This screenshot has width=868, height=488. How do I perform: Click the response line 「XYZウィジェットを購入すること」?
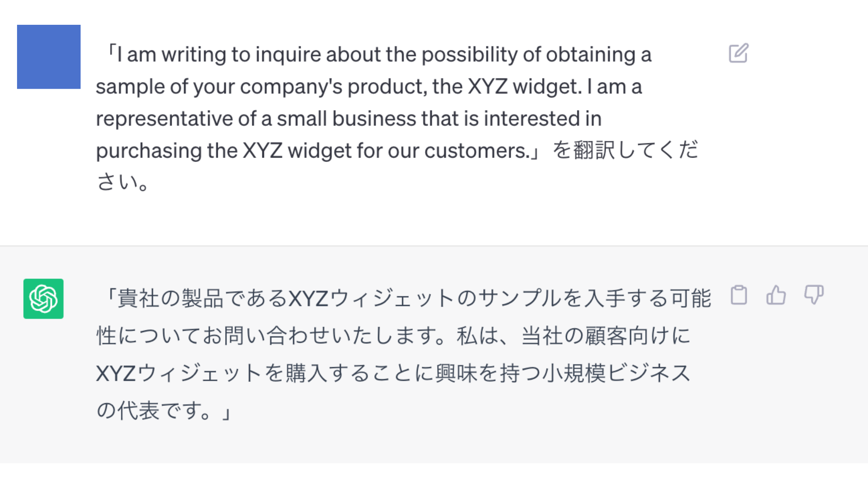coord(393,373)
